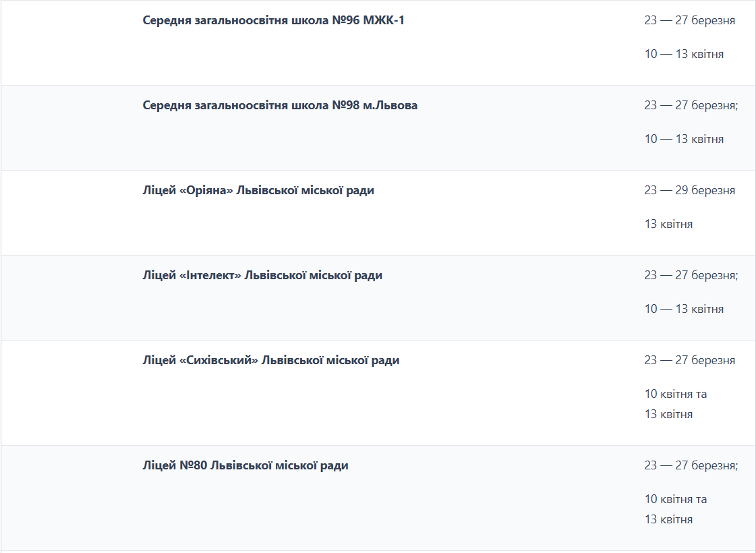Click "23 — 29 березня" for Ліцей «Оріяна»

[x=689, y=190]
